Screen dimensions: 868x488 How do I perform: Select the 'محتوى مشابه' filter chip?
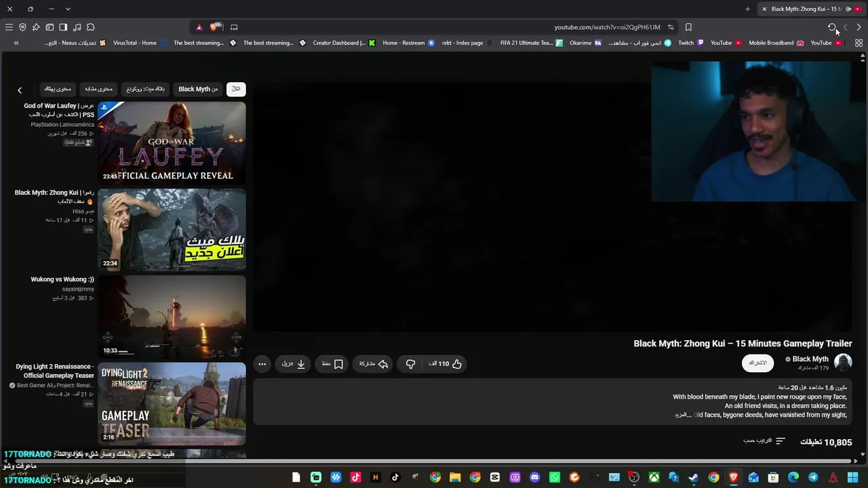click(x=99, y=89)
